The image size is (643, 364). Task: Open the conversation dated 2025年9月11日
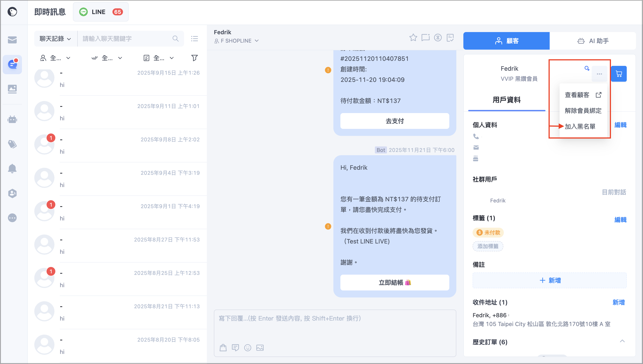117,112
